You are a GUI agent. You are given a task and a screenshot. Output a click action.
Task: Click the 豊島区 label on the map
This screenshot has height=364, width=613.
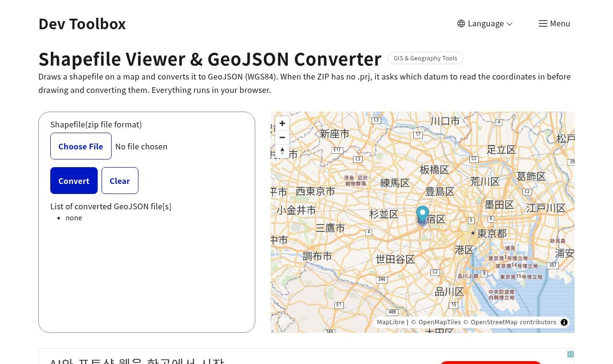pyautogui.click(x=440, y=192)
